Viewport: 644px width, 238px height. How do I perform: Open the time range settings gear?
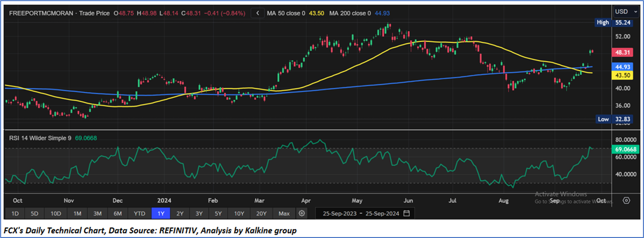point(302,214)
